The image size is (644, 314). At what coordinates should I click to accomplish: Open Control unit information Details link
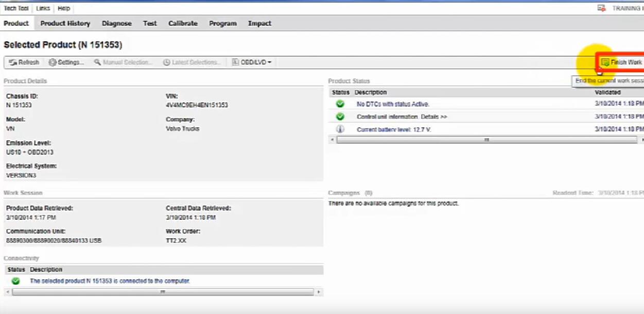click(x=402, y=117)
